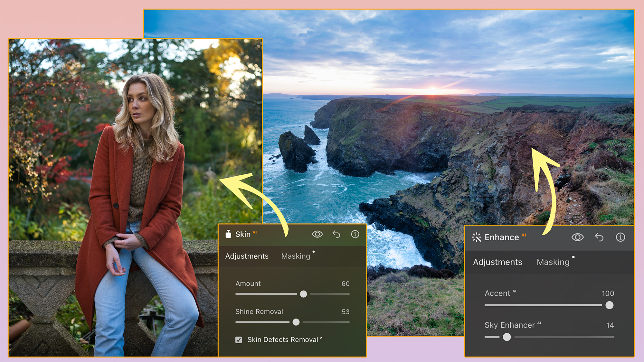Screen dimensions: 644x362
Task: Reset Enhance AI adjustments with the undo arrow
Action: point(599,237)
